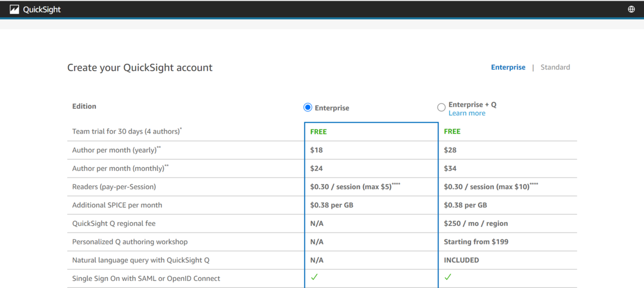Select the Enterprise edition radio button
Screen dimensions: 644x288
pos(308,107)
